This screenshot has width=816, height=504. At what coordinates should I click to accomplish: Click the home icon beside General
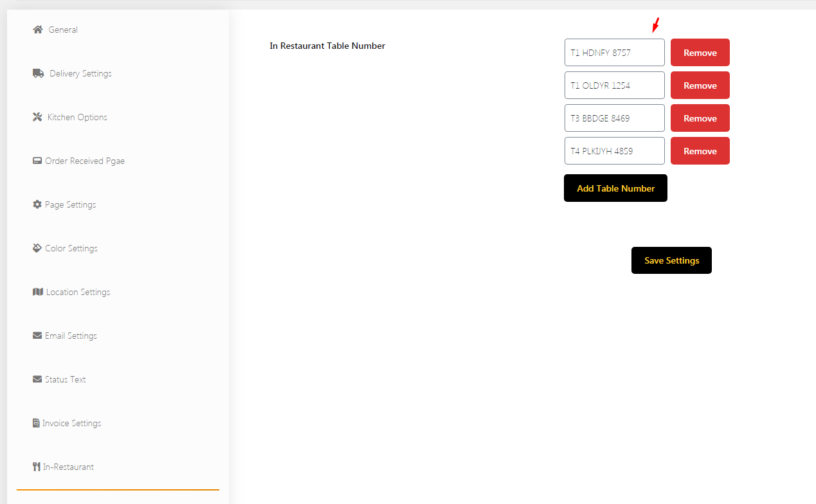pyautogui.click(x=38, y=30)
